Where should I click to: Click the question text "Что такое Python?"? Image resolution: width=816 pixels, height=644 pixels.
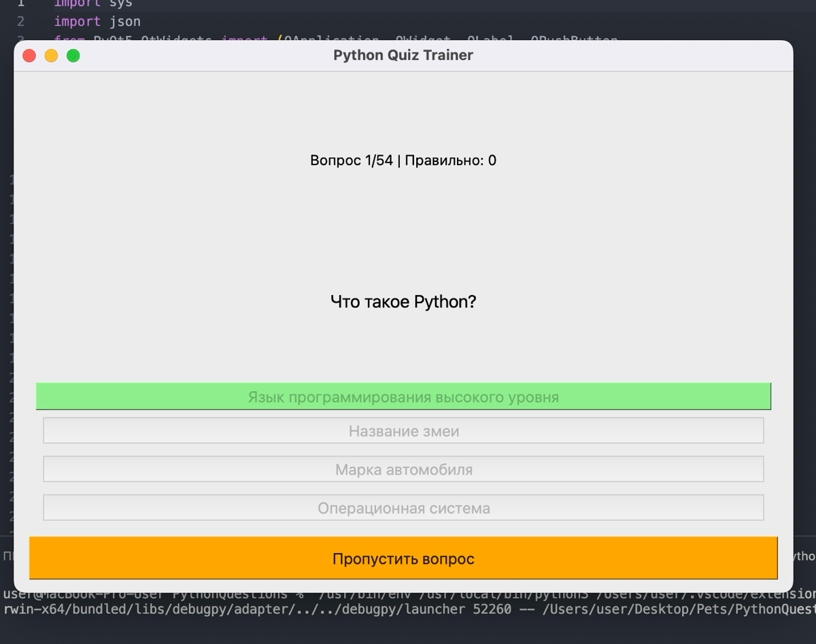[x=403, y=301]
